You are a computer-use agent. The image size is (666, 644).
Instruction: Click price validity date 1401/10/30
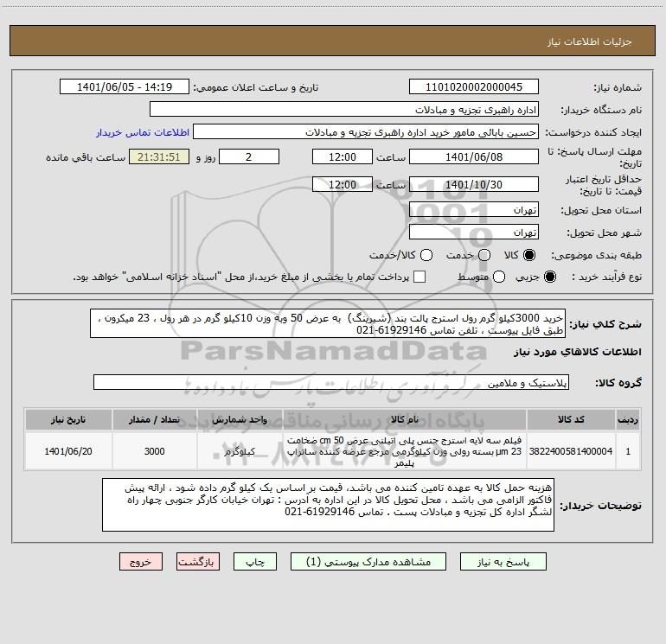click(x=474, y=184)
